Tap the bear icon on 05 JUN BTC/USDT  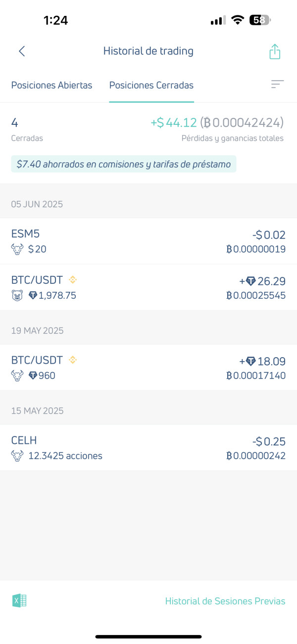click(x=17, y=296)
